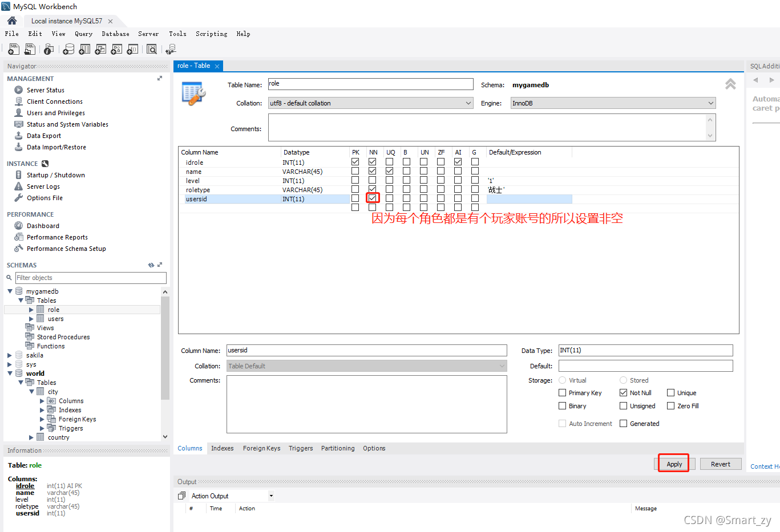Click the Apply button
The width and height of the screenshot is (780, 532).
coord(674,464)
